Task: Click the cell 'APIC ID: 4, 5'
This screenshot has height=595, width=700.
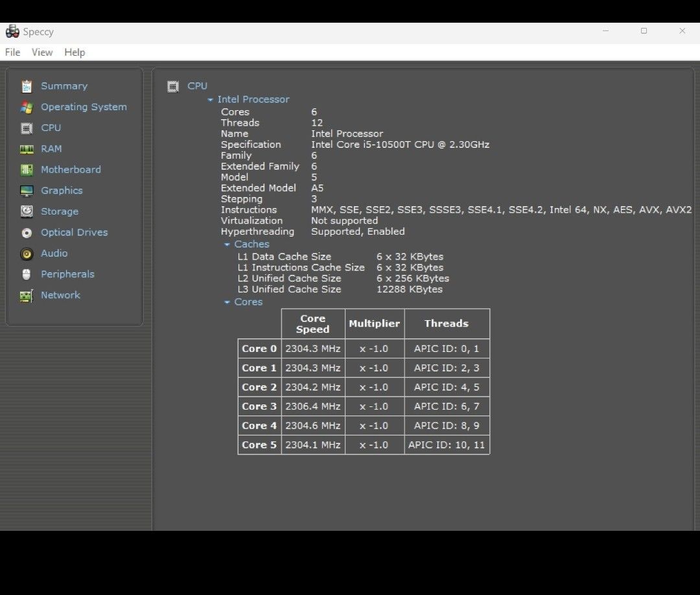Action: tap(447, 388)
